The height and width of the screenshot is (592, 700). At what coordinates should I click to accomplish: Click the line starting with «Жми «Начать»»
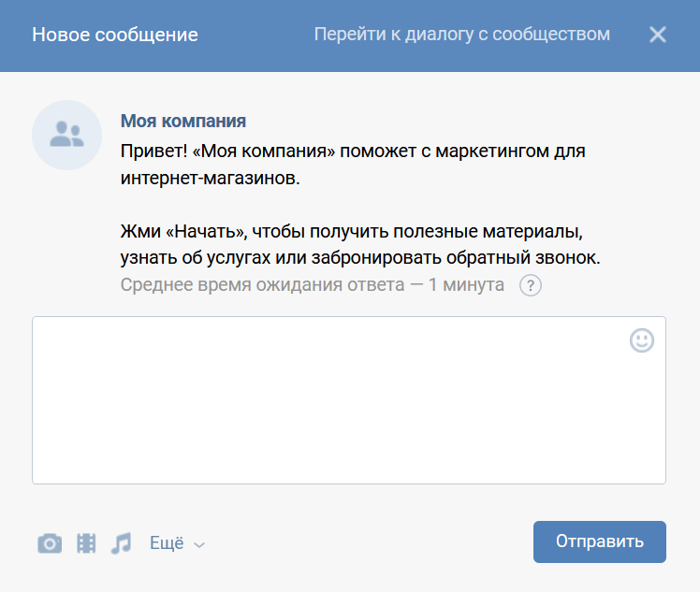[x=357, y=231]
